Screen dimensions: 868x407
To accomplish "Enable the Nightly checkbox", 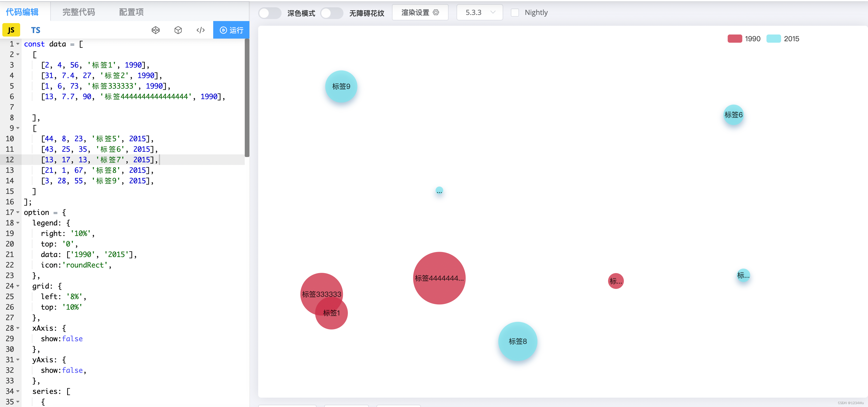I will pos(515,13).
